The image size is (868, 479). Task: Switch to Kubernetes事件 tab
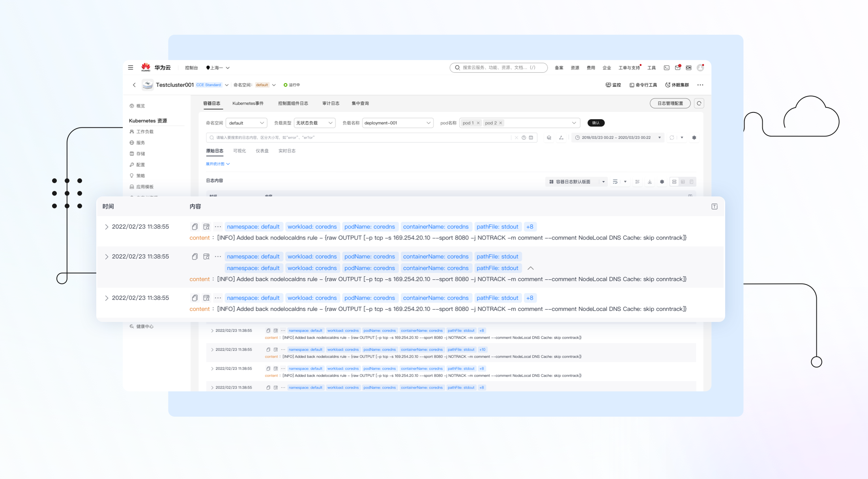pyautogui.click(x=248, y=103)
